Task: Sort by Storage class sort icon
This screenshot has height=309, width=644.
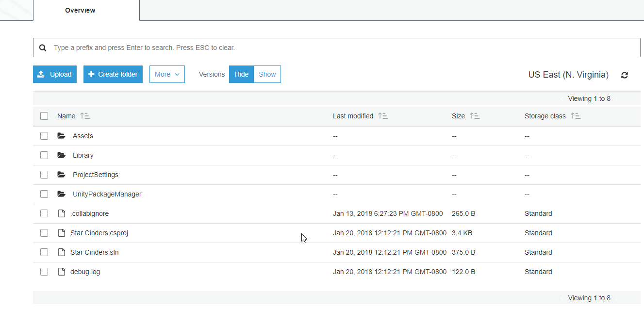Action: 576,116
